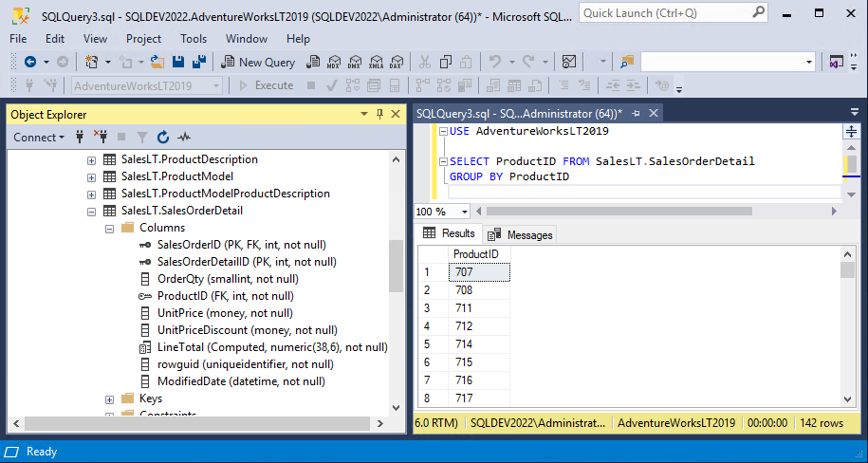Click the results cell containing 707
Screen dimensions: 868x463
pos(479,272)
